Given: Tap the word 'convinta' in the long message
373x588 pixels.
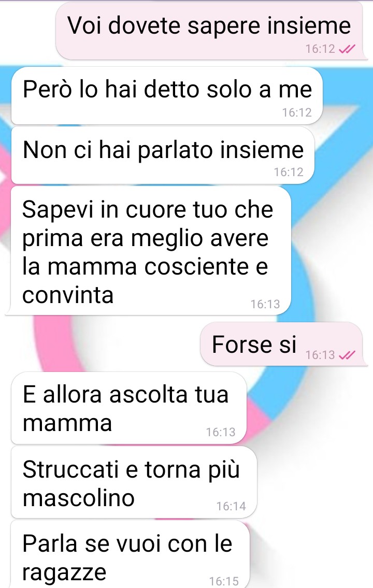Looking at the screenshot, I should pyautogui.click(x=68, y=295).
